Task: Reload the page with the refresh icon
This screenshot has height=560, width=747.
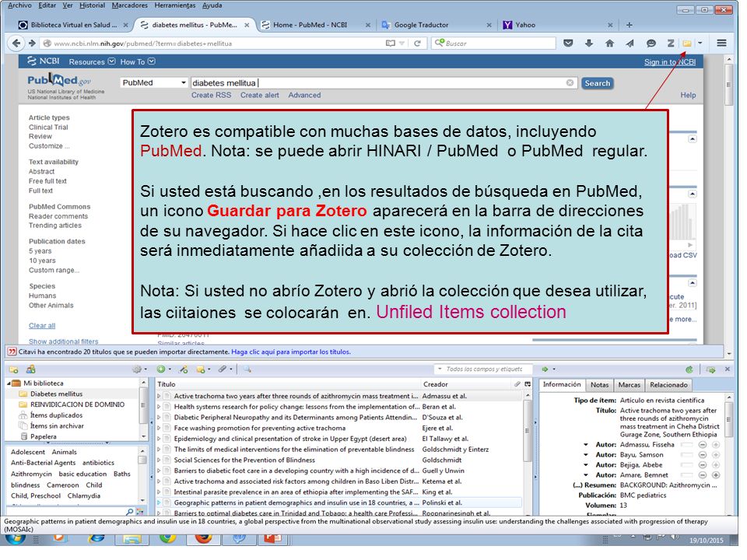Action: (x=417, y=44)
